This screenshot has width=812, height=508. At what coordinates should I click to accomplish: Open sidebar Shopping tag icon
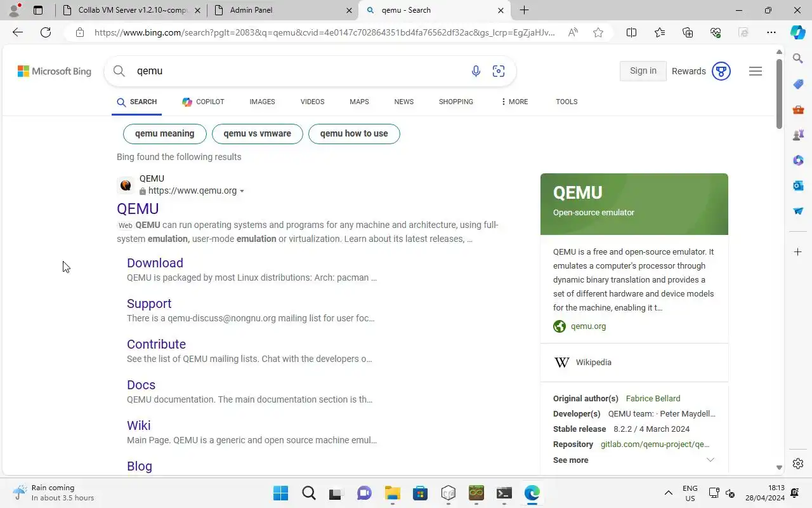[x=798, y=84]
